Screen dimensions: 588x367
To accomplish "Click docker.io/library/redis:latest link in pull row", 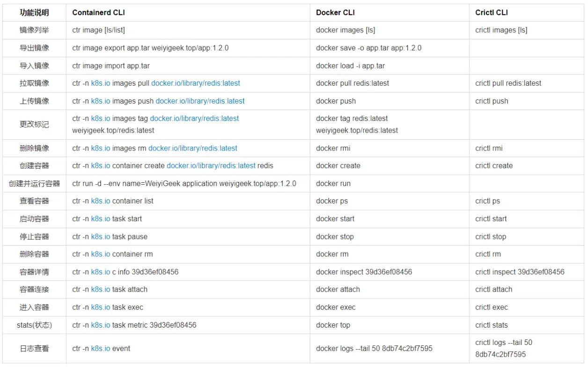I will click(x=196, y=83).
